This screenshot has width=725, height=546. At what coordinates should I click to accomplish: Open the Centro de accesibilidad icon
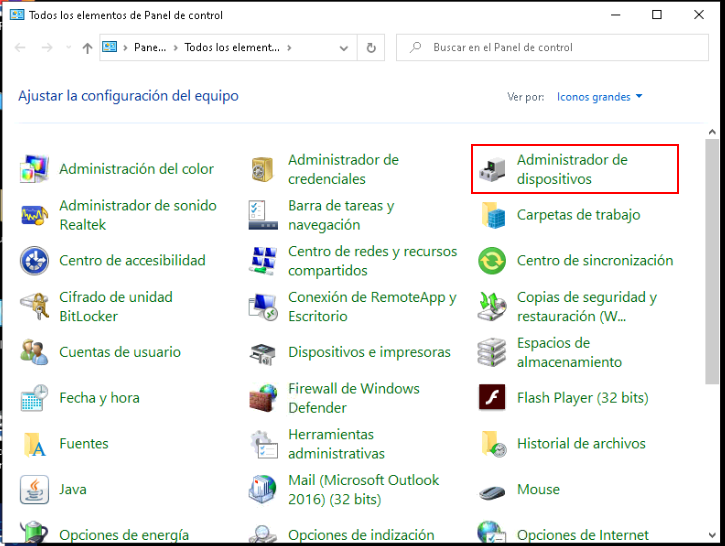click(x=34, y=261)
